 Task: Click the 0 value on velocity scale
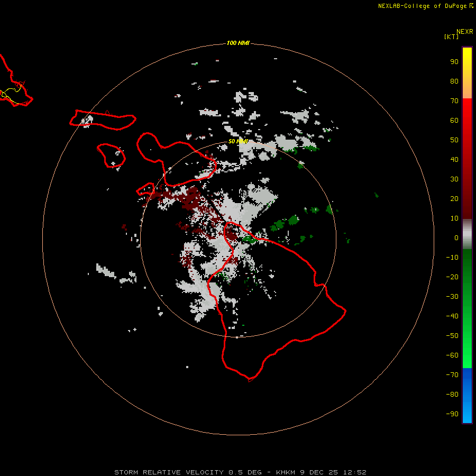(456, 237)
